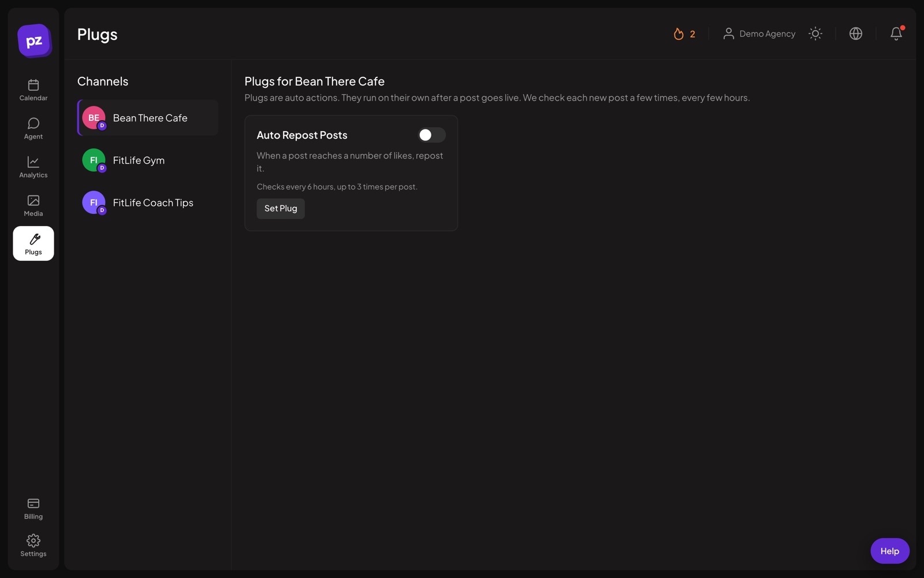924x578 pixels.
Task: Click the Set Plug button
Action: (x=281, y=209)
